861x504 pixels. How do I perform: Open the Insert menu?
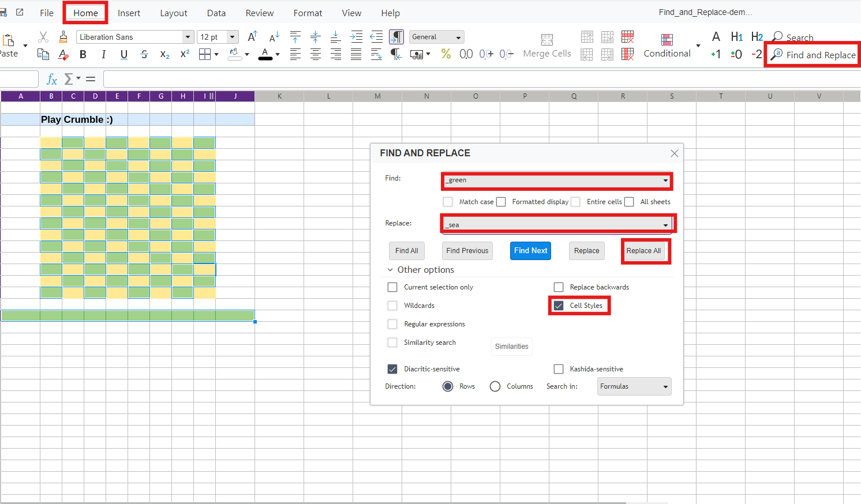pos(129,13)
